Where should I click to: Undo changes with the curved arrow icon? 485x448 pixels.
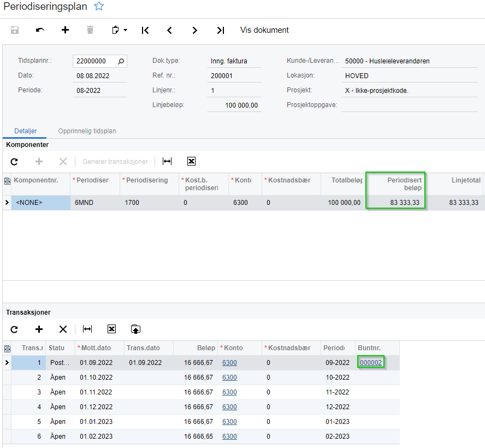coord(40,30)
